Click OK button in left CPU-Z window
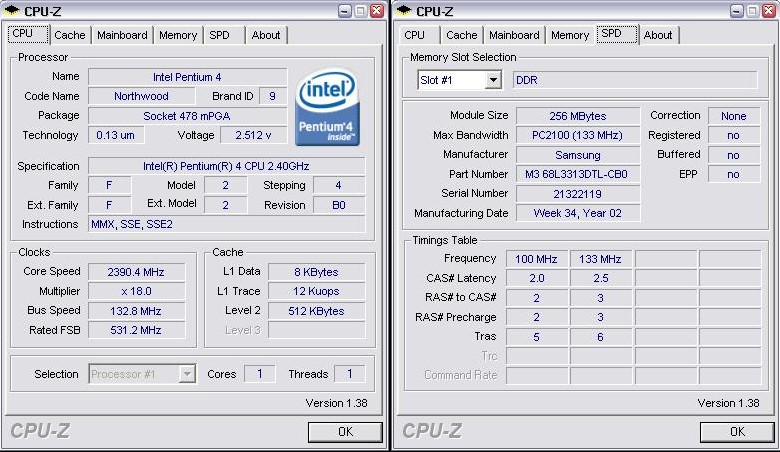 coord(345,432)
